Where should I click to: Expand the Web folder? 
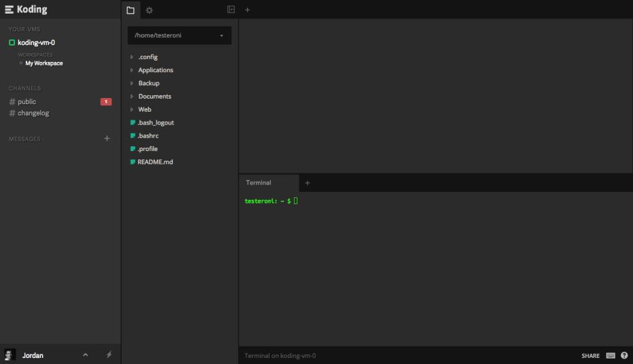point(131,110)
